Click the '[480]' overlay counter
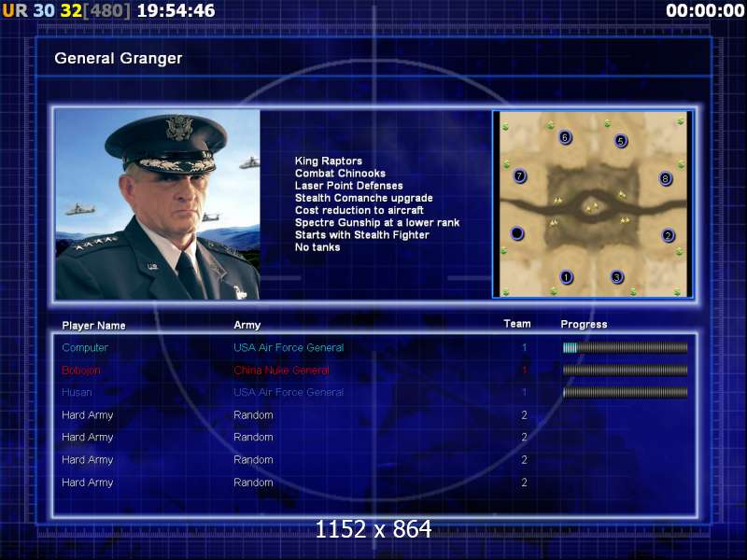 (x=106, y=10)
